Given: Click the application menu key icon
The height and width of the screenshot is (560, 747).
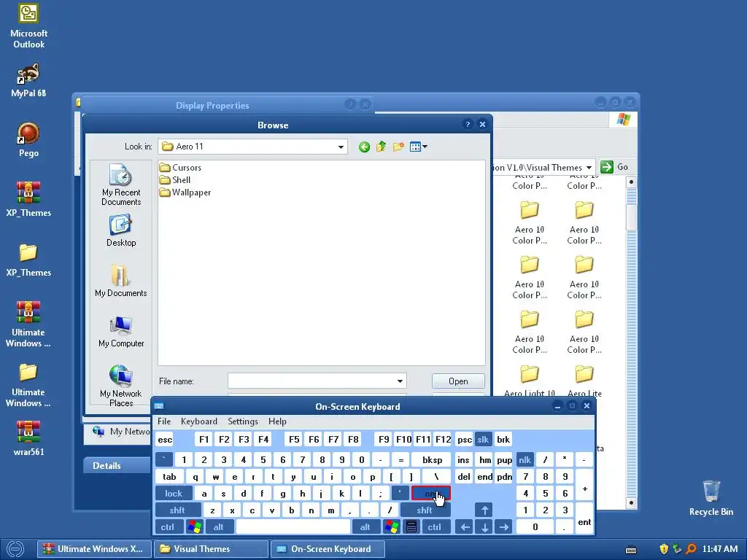Looking at the screenshot, I should pos(411,527).
